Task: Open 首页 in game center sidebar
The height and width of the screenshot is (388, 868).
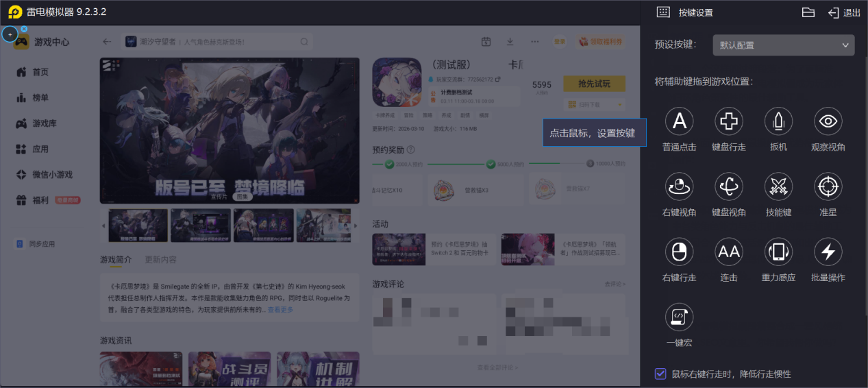Action: point(32,72)
